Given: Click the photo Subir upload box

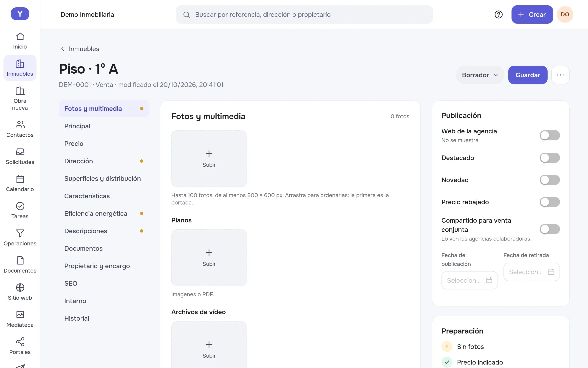Looking at the screenshot, I should point(209,159).
